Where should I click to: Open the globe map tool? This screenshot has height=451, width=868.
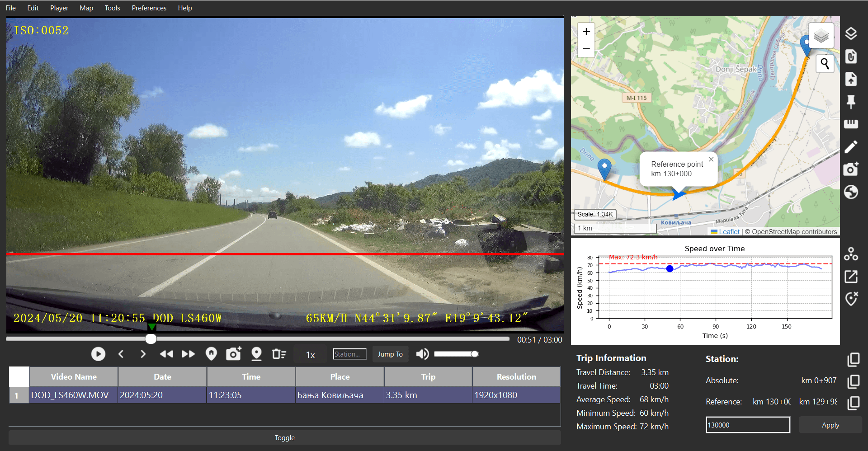(x=851, y=192)
